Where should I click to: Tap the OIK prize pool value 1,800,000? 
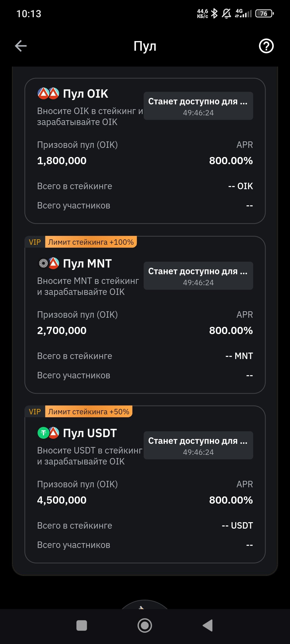62,161
